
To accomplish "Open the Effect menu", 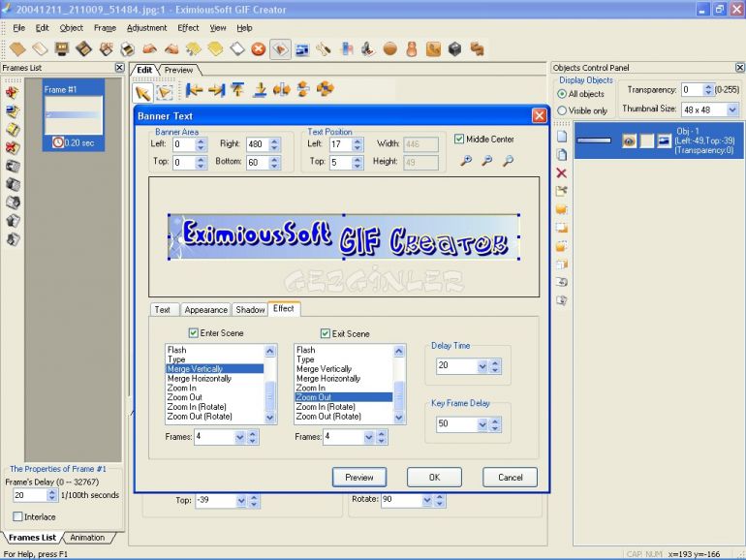I will point(188,27).
